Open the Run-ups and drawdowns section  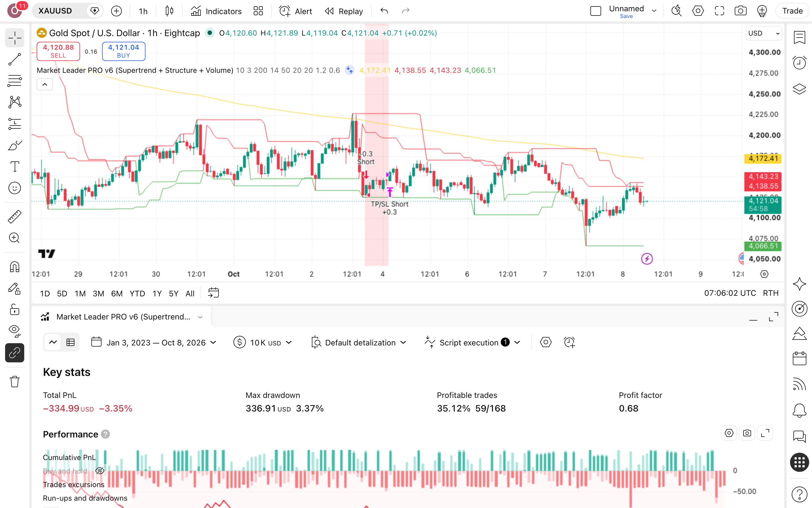pyautogui.click(x=85, y=498)
